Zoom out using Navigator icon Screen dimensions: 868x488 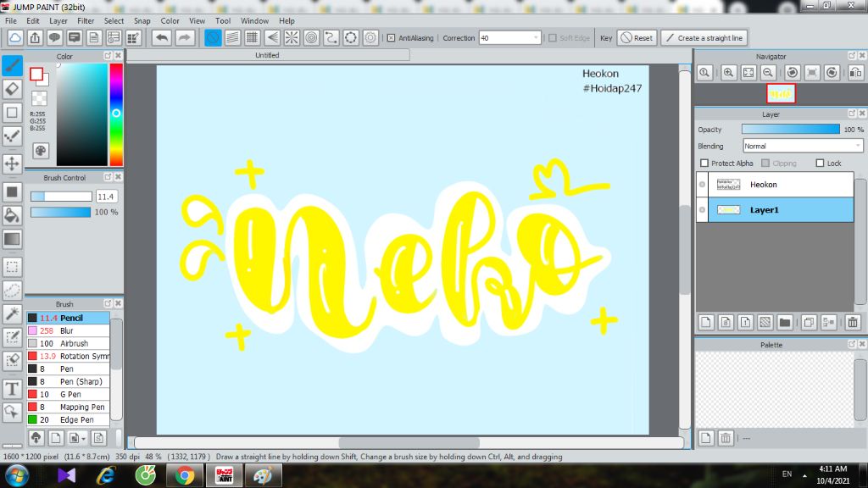768,73
